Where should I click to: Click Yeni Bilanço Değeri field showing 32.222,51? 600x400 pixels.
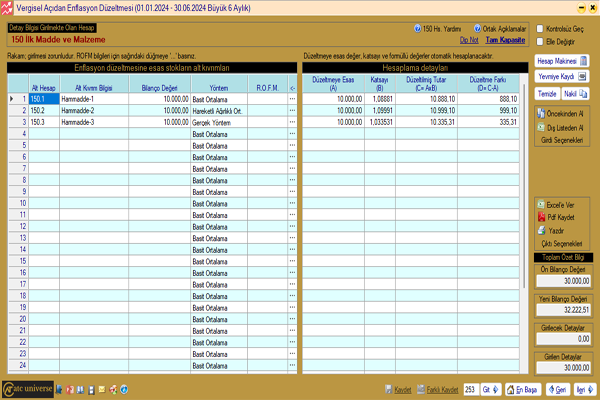(x=563, y=310)
